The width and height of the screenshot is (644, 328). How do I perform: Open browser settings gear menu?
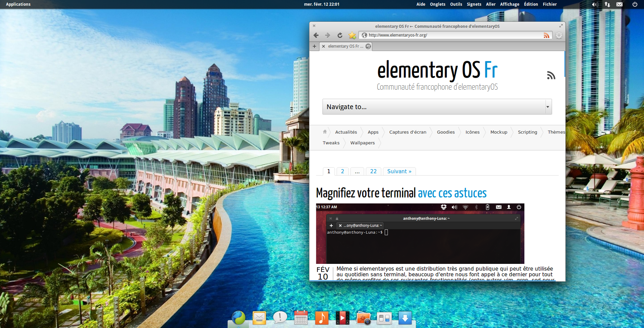[x=559, y=35]
